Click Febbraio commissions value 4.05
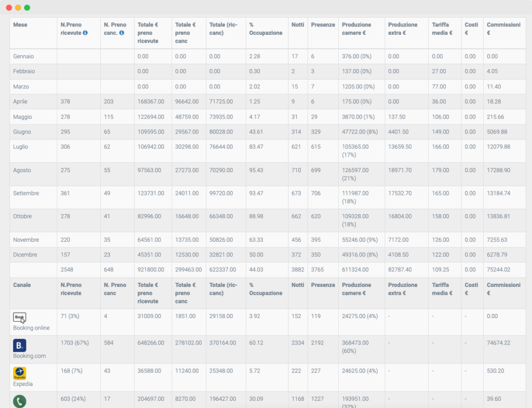Viewport: 532px width, 408px height. coord(493,71)
